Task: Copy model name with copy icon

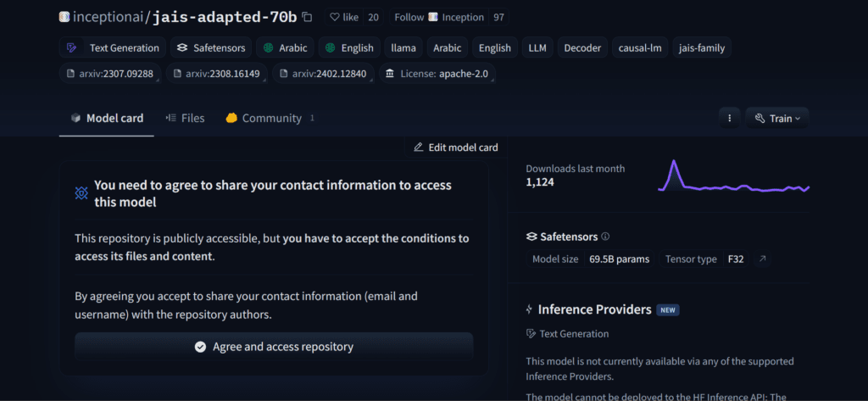Action: [307, 17]
